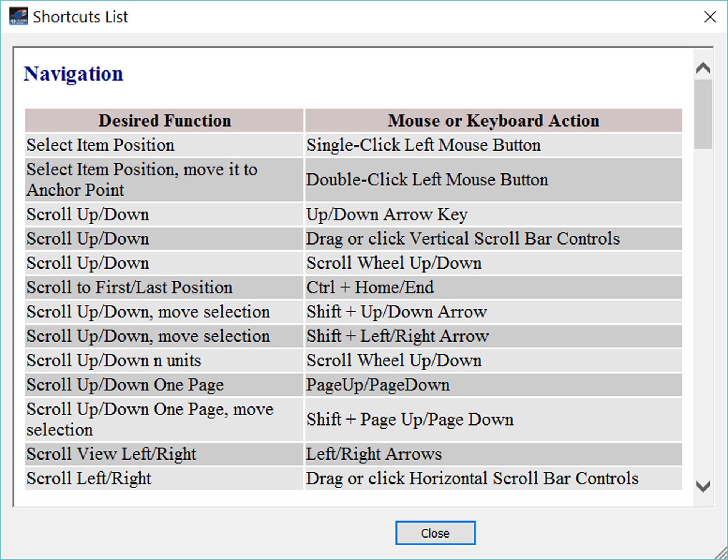The width and height of the screenshot is (728, 560).
Task: Click 'Ctrl + Home/End' cell
Action: point(493,287)
